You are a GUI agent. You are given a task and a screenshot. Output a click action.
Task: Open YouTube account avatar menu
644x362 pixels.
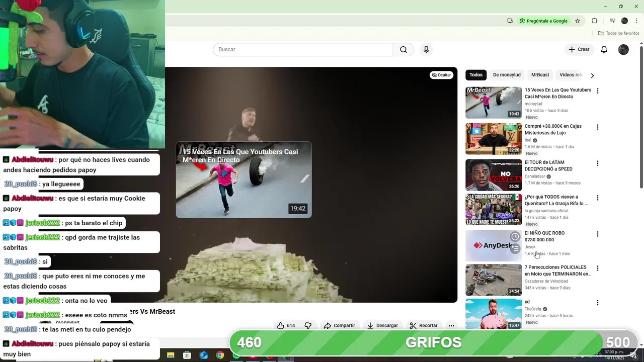click(623, 49)
